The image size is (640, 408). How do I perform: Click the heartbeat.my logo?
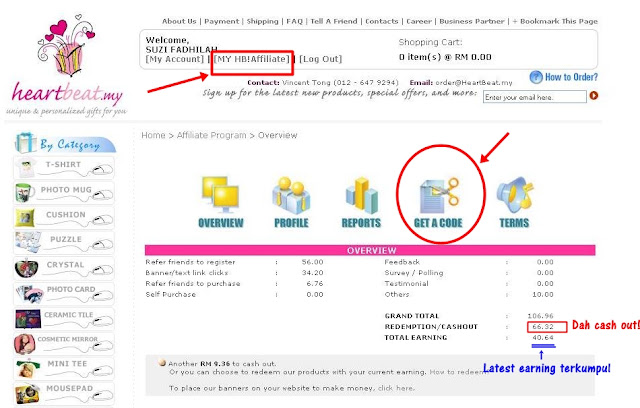click(x=66, y=65)
